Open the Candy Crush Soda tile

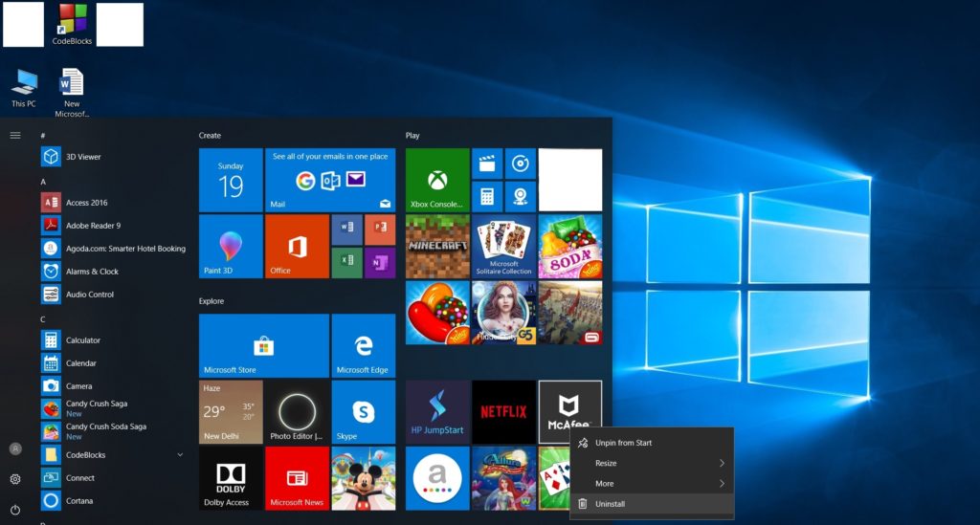click(x=570, y=247)
